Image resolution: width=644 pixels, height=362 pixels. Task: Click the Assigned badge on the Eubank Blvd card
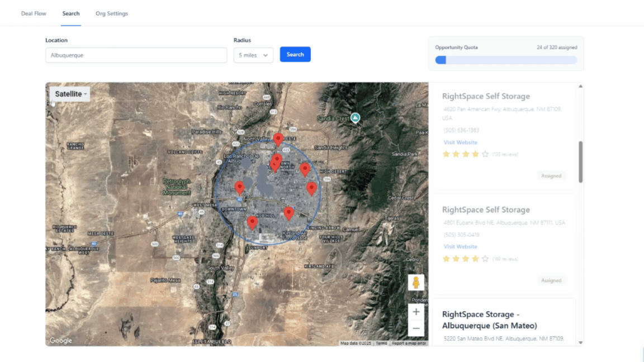pos(551,280)
